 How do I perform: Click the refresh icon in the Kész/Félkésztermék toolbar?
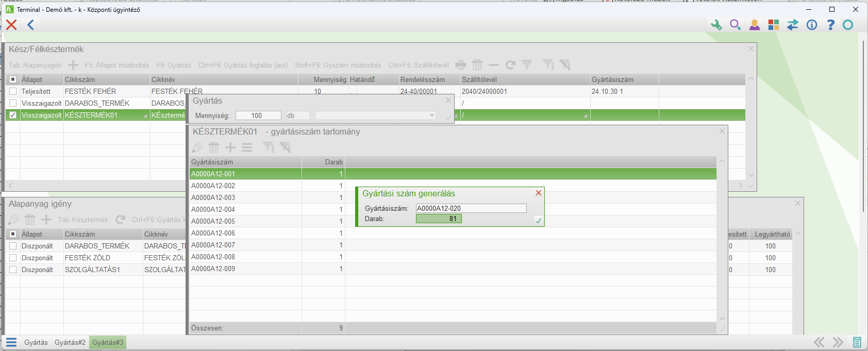click(510, 65)
